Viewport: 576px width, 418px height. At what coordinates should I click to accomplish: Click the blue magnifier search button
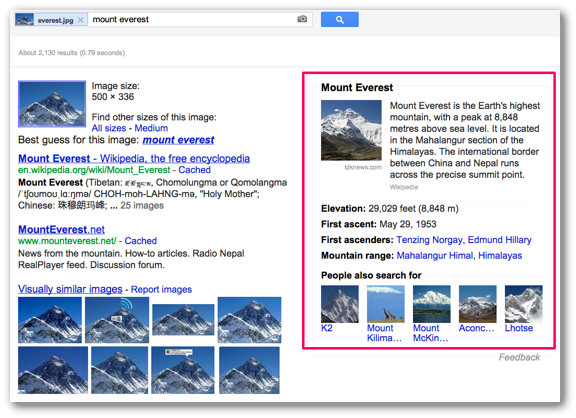[339, 19]
